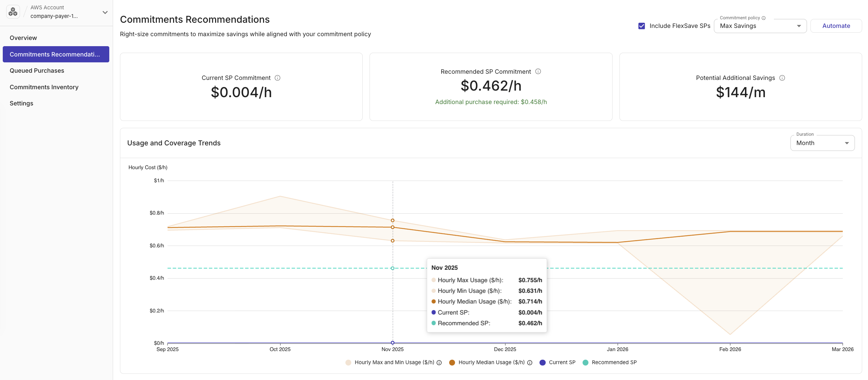Screen dimensions: 868x380
Task: Toggle the Current SP series in the legend
Action: click(557, 362)
